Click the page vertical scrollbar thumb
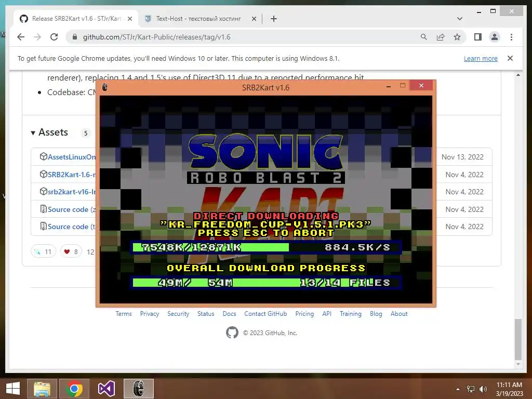 click(518, 339)
